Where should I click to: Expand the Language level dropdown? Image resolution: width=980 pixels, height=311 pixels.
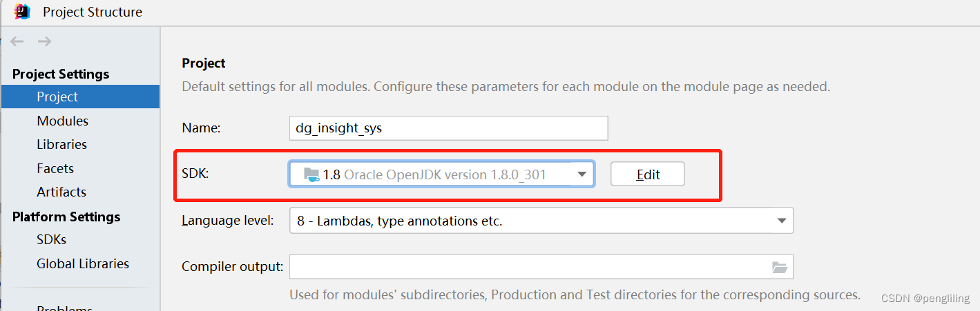pos(781,221)
